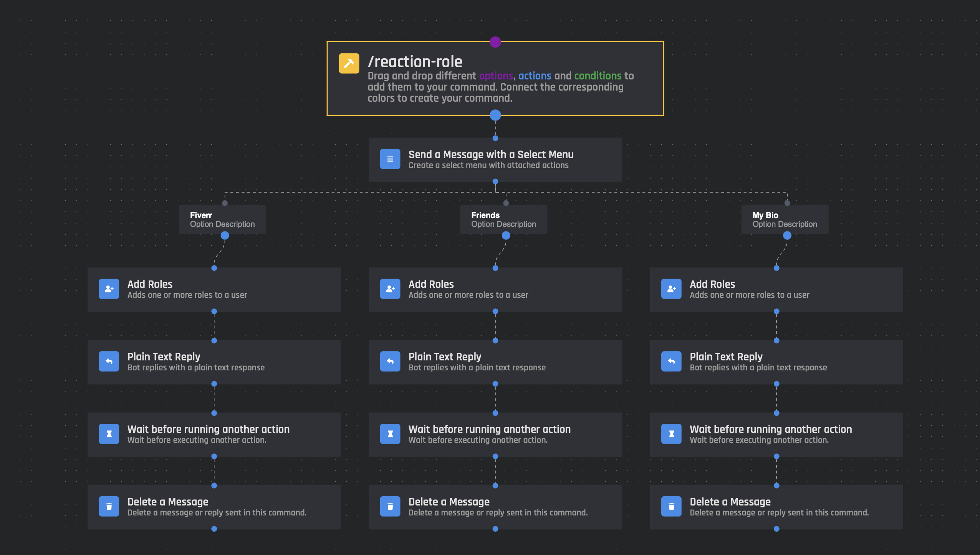Click the connector dot at the bottom of Send a Message block

(495, 181)
